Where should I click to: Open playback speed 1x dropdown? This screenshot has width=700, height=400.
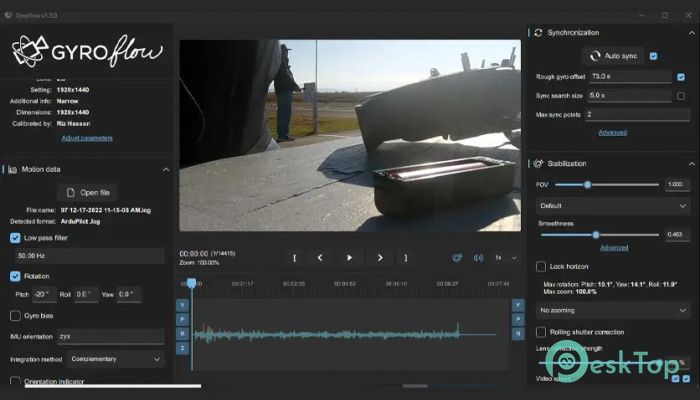pyautogui.click(x=506, y=258)
